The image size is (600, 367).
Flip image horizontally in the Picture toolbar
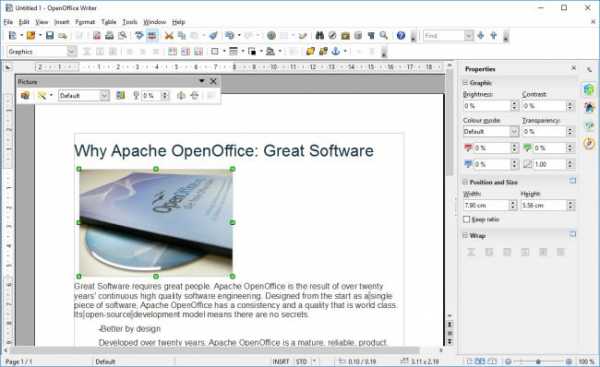pyautogui.click(x=181, y=95)
